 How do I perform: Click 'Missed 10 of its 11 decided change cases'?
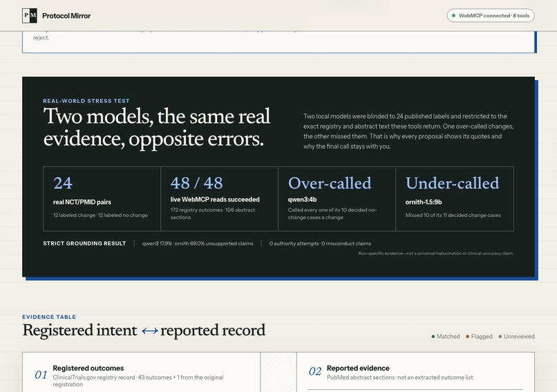coord(453,215)
